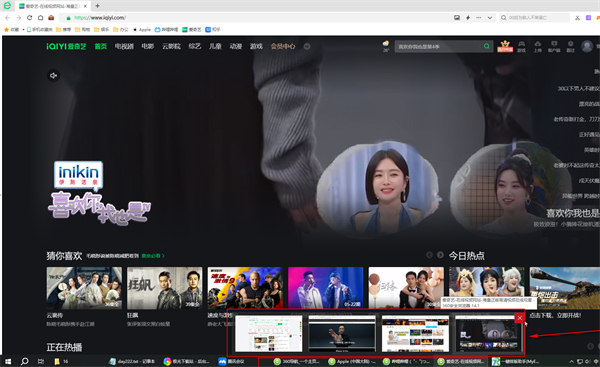Click the user avatar icon
The image size is (600, 367).
[x=587, y=46]
